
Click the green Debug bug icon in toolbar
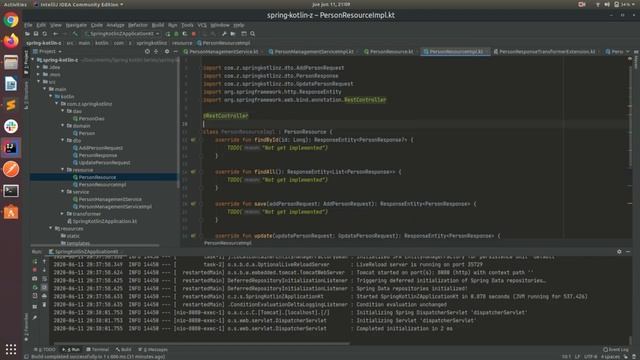176,34
